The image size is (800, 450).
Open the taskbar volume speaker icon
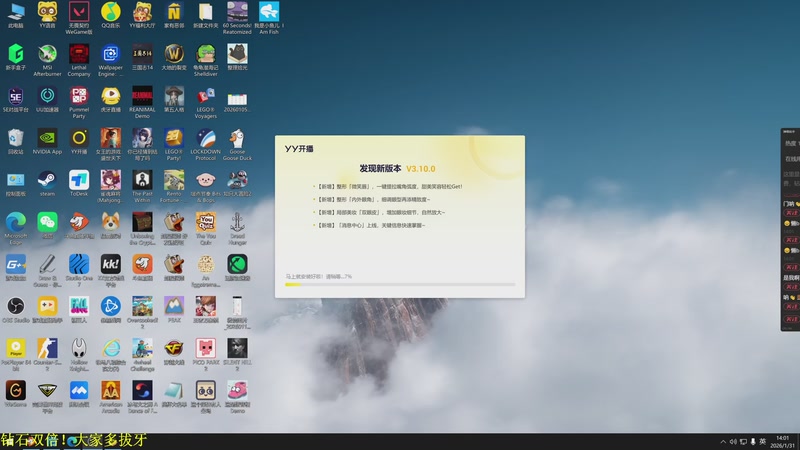click(x=733, y=442)
